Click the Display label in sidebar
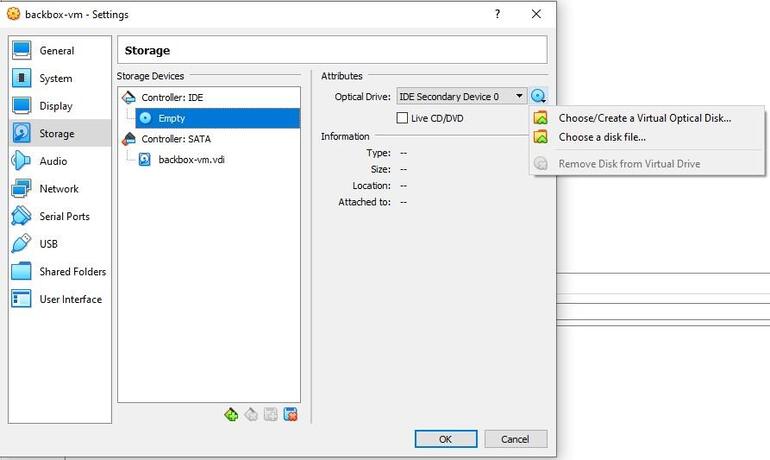The width and height of the screenshot is (770, 460). 56,106
